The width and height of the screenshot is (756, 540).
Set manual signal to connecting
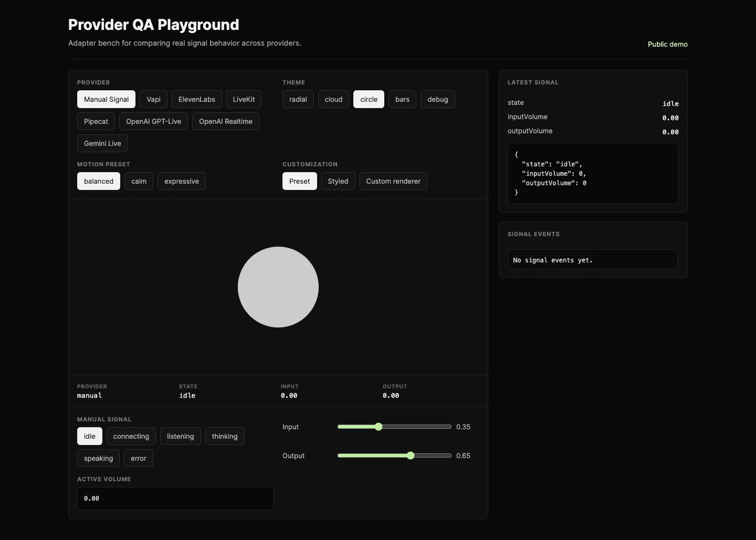[x=131, y=436]
